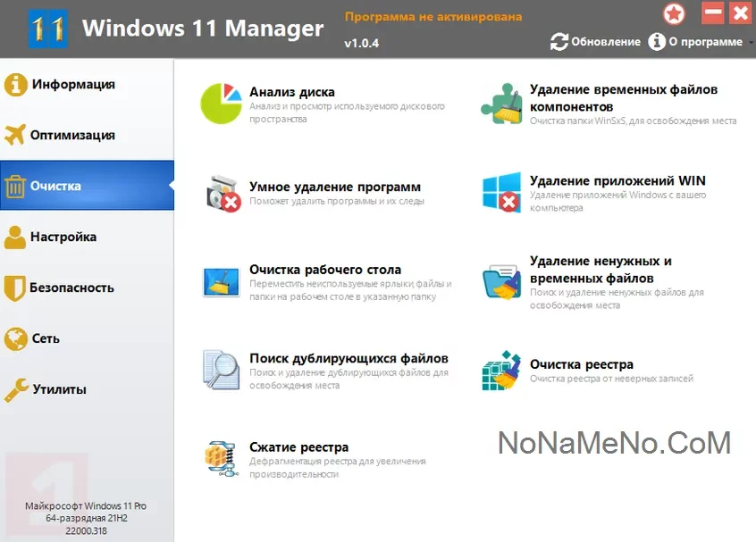
Task: Click the folder broom junk files icon
Action: coord(501,281)
